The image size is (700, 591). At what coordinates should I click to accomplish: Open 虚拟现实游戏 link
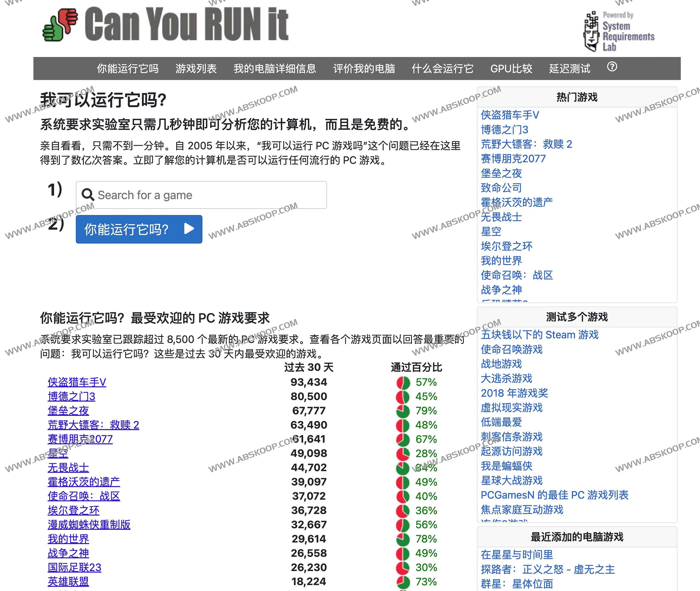511,407
